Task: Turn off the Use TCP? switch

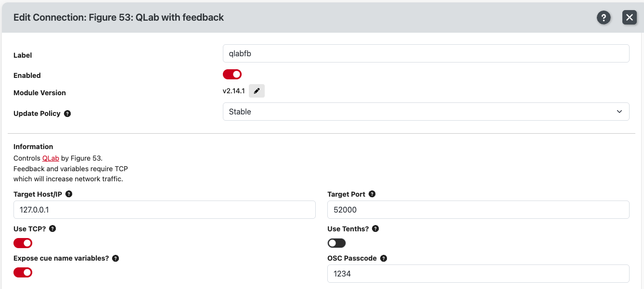Action: point(23,243)
